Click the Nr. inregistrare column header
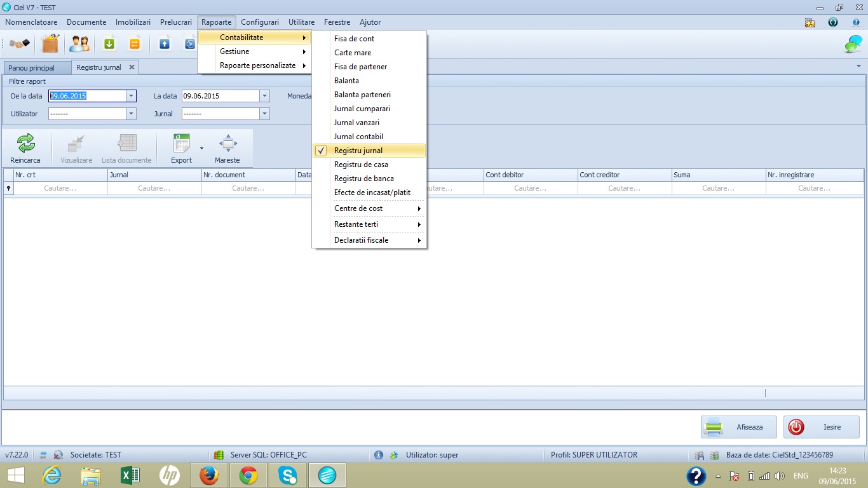Screen dimensions: 868x488 point(815,175)
